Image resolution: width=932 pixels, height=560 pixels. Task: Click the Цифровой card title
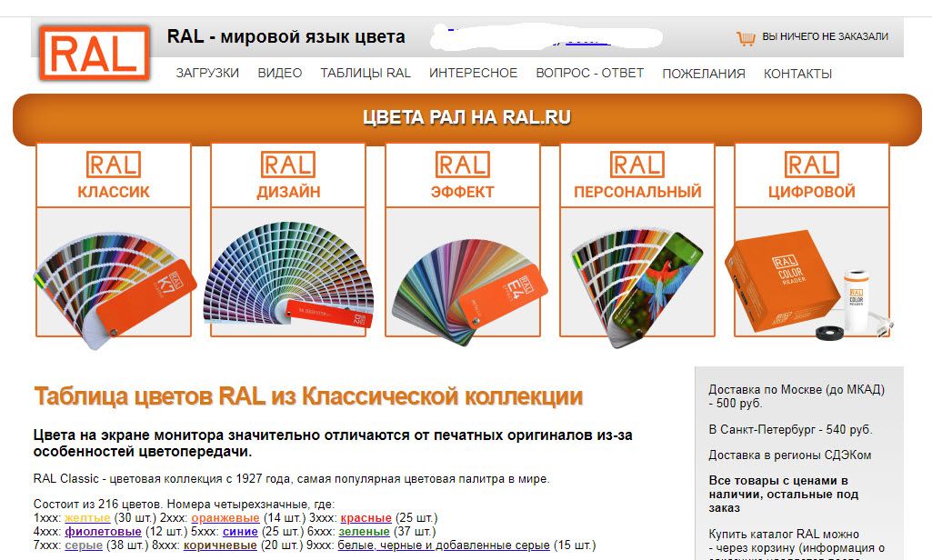click(812, 192)
